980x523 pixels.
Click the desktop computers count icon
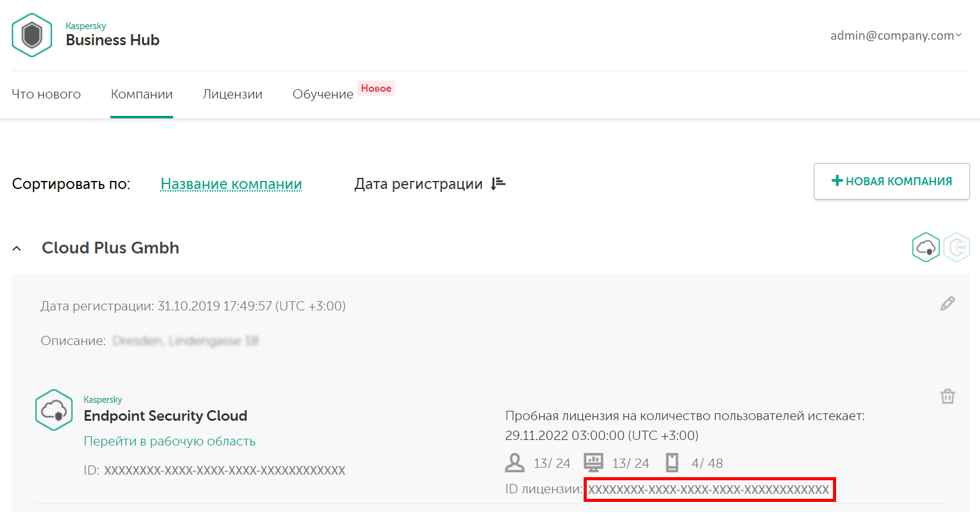[594, 462]
